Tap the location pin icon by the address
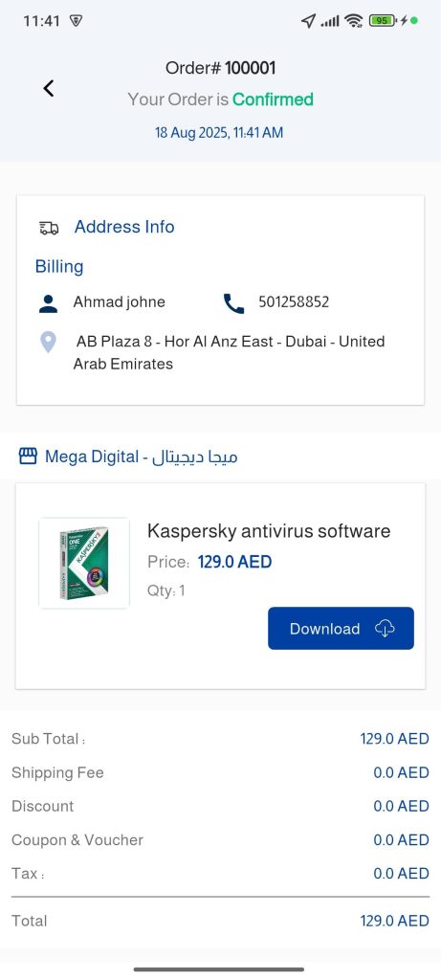Screen dimensions: 441x980 (48, 342)
